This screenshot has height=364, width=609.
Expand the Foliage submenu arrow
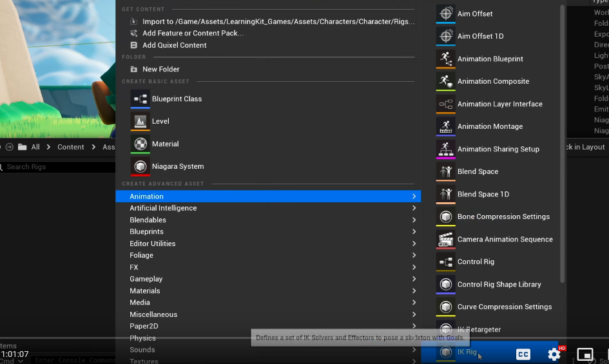click(414, 255)
